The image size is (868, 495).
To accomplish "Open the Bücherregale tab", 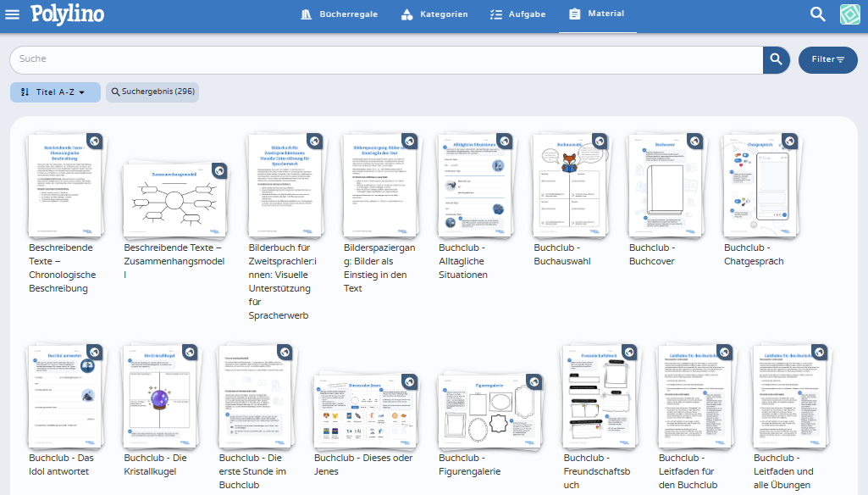I will (339, 14).
